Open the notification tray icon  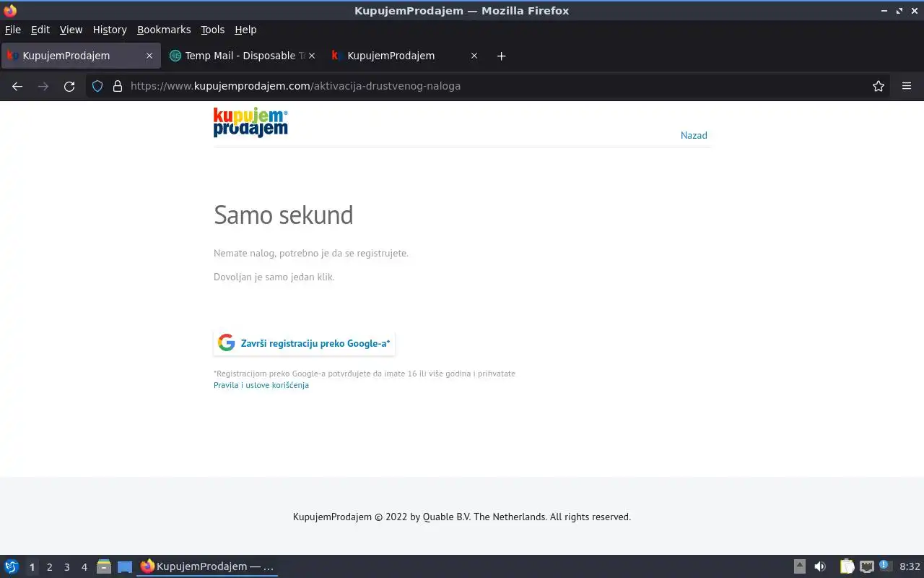tap(885, 566)
